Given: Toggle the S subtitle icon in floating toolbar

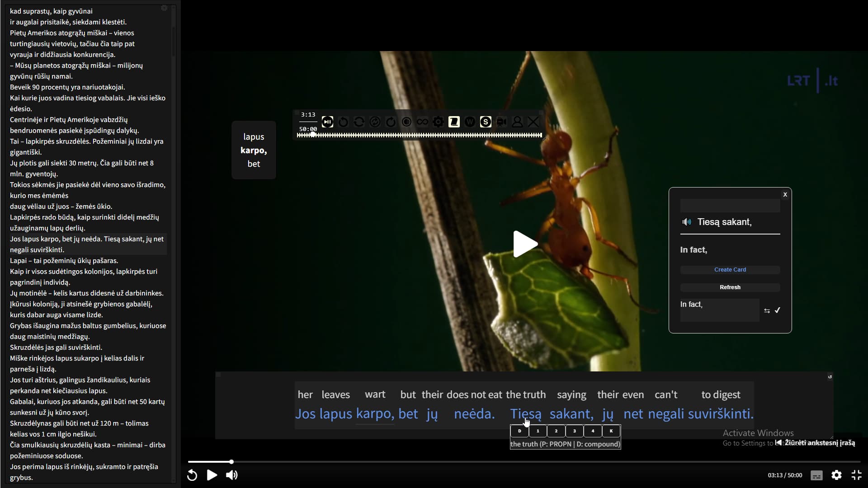Looking at the screenshot, I should tap(486, 122).
